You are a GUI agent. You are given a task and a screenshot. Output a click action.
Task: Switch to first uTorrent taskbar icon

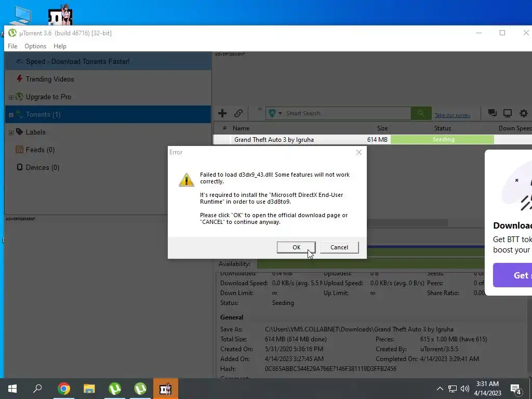115,389
